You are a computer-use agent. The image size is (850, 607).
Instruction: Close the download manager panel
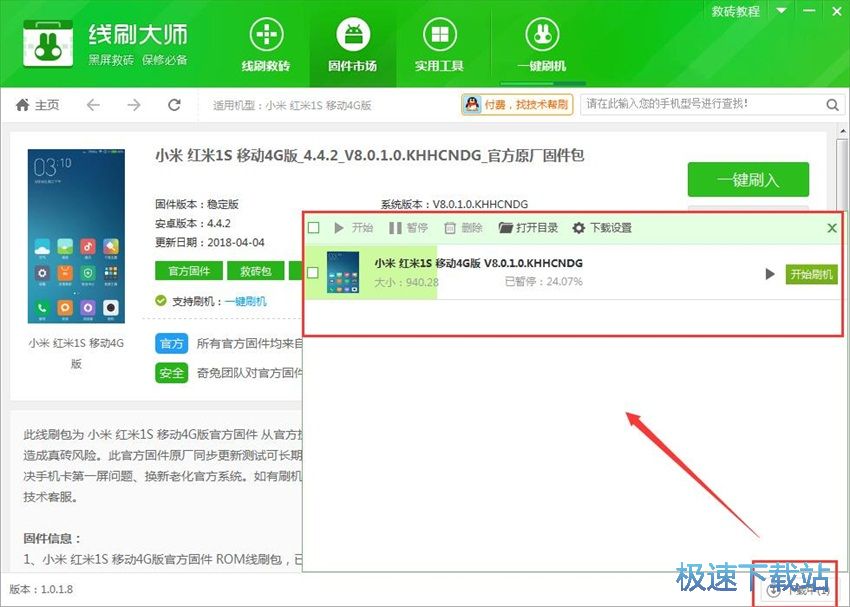coord(832,228)
